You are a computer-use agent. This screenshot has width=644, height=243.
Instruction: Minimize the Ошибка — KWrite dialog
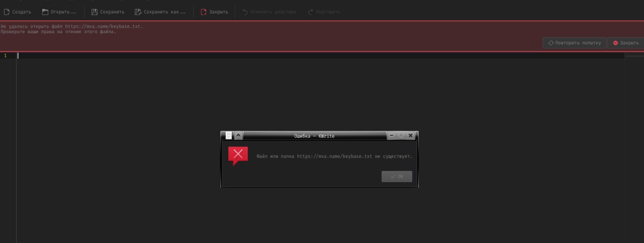(391, 136)
